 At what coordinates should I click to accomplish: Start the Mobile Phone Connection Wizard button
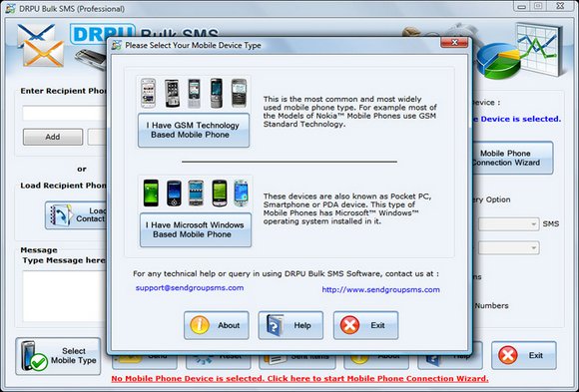[x=511, y=158]
